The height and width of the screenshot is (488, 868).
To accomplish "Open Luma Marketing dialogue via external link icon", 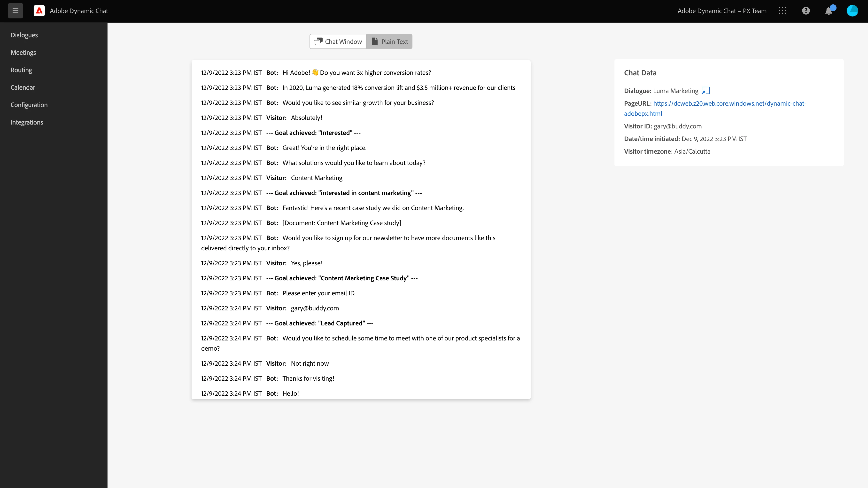I will coord(705,91).
